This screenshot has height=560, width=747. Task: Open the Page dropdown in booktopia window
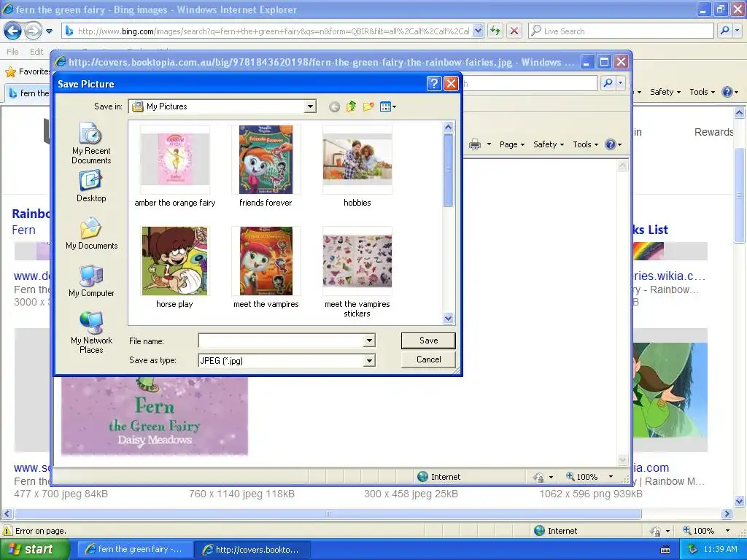pos(511,144)
